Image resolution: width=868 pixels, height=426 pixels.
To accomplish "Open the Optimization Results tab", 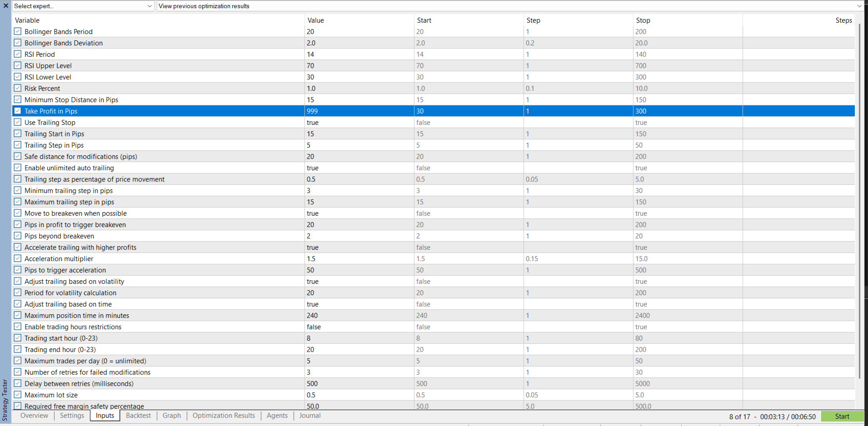I will pos(224,416).
